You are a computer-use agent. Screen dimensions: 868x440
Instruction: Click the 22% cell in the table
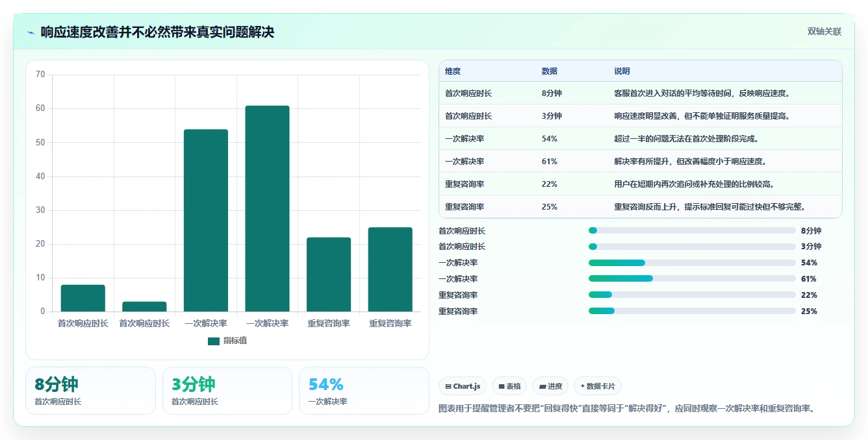point(549,184)
